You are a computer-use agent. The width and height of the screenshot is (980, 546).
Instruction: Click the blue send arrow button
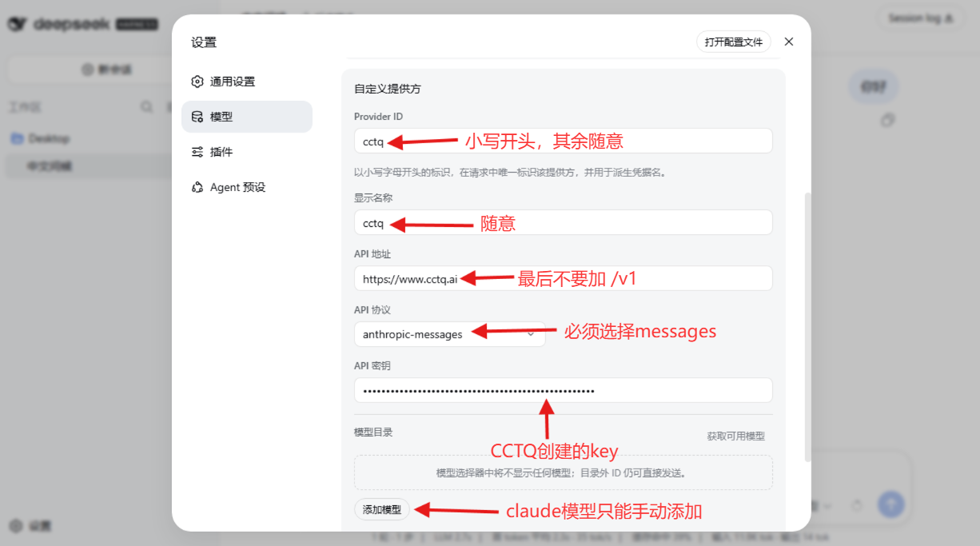[890, 504]
